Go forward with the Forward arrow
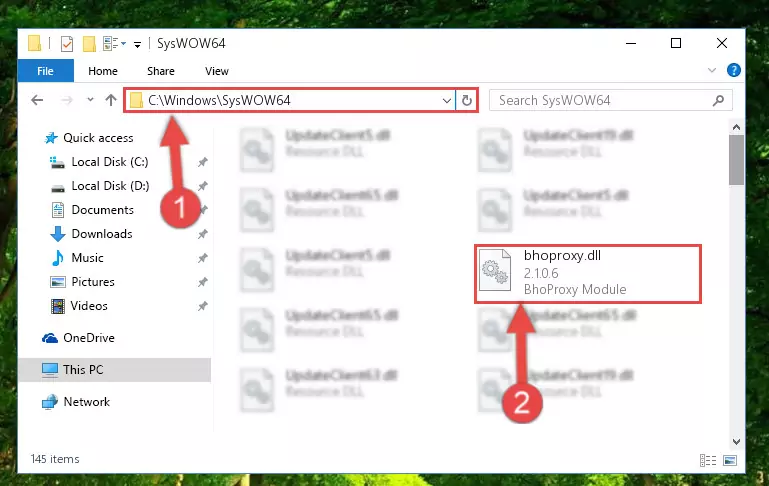 coord(67,101)
